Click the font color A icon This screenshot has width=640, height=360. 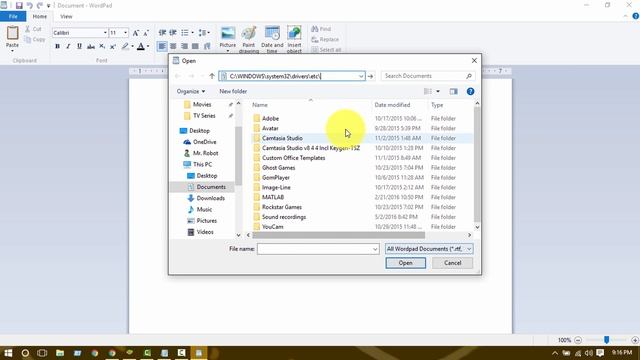coord(141,47)
